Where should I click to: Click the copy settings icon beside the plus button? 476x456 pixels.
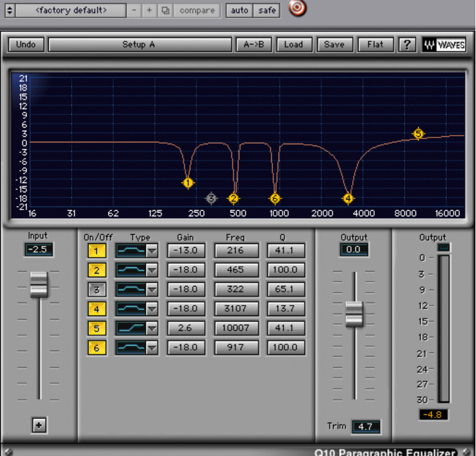point(165,10)
